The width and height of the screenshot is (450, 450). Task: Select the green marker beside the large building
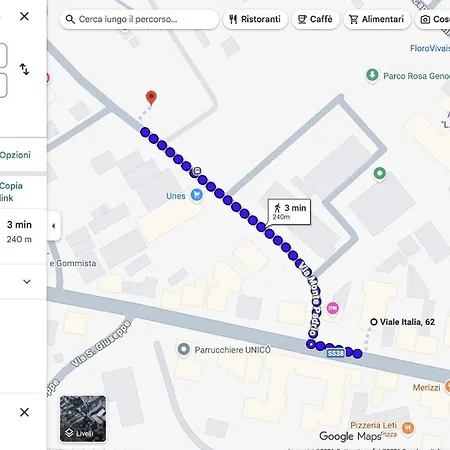point(380,173)
